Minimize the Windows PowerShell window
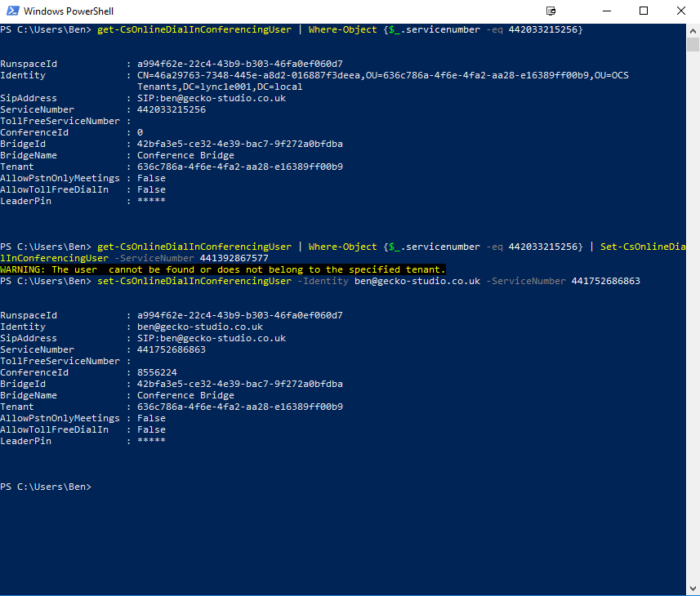This screenshot has height=596, width=700. coord(606,11)
